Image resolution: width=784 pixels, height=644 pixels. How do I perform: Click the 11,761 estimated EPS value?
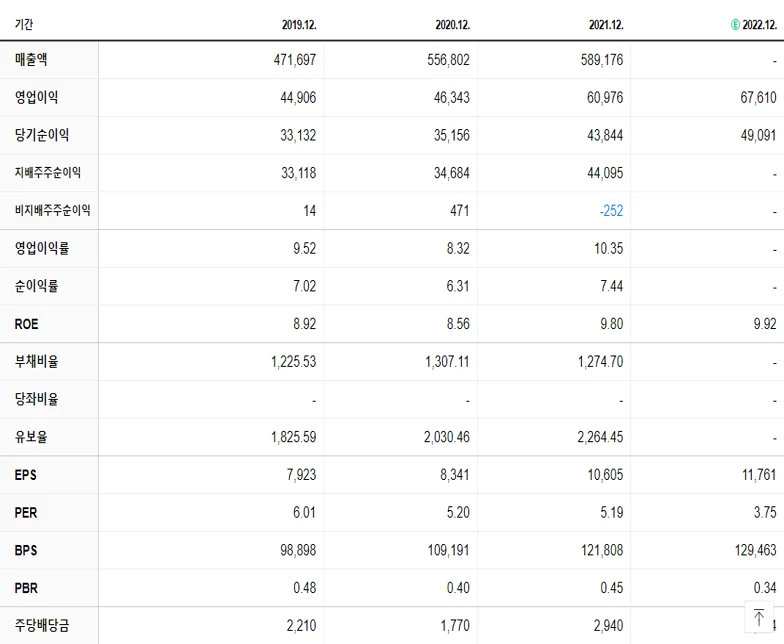click(x=759, y=475)
